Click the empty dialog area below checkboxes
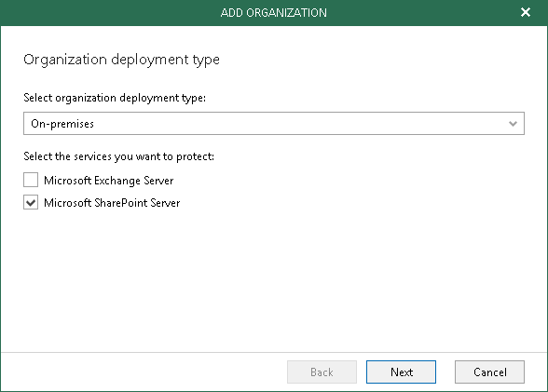Viewport: 548px width, 392px height. [x=274, y=279]
